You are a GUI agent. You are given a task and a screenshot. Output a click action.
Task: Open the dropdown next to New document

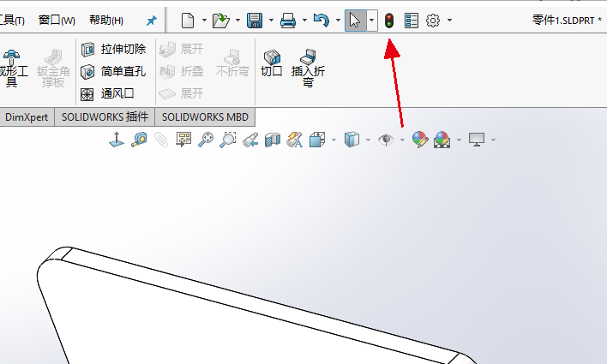(x=204, y=20)
